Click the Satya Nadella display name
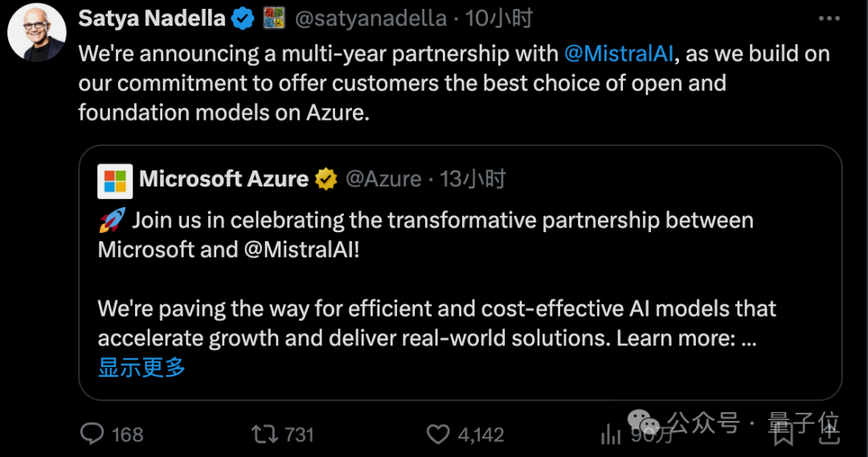Image resolution: width=868 pixels, height=457 pixels. coord(152,18)
